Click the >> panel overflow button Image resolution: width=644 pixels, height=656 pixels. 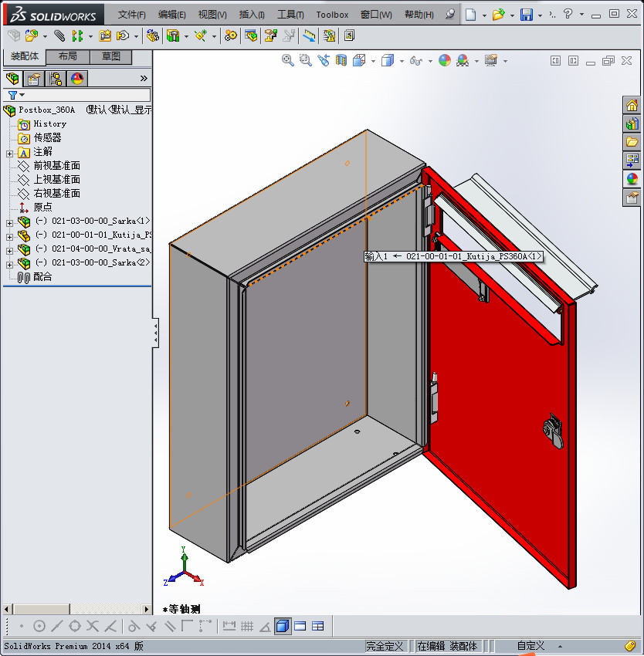coord(144,78)
